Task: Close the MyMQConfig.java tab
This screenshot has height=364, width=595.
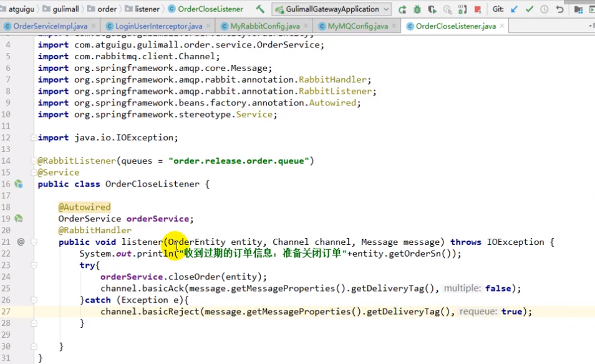Action: [395, 26]
